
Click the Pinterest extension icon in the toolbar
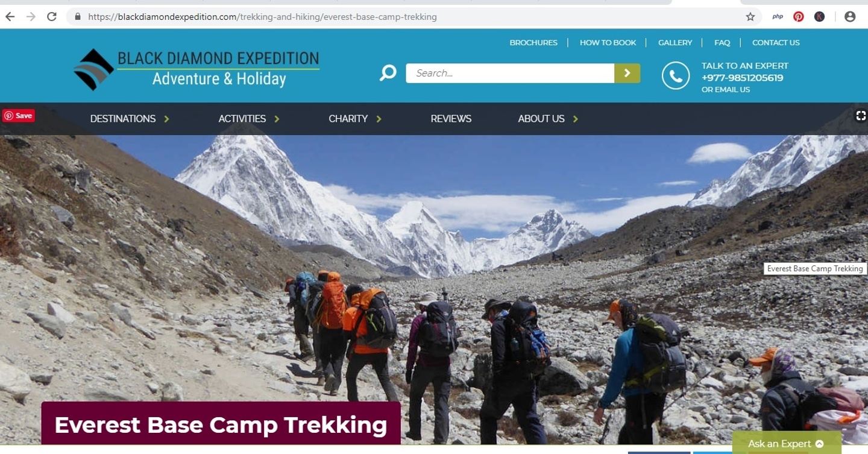pyautogui.click(x=799, y=17)
